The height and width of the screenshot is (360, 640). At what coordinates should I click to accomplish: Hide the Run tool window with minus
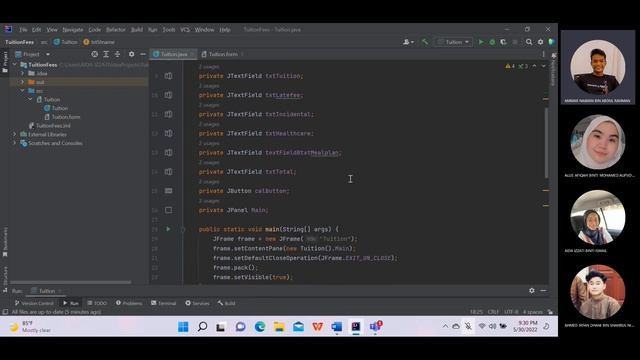pyautogui.click(x=543, y=290)
